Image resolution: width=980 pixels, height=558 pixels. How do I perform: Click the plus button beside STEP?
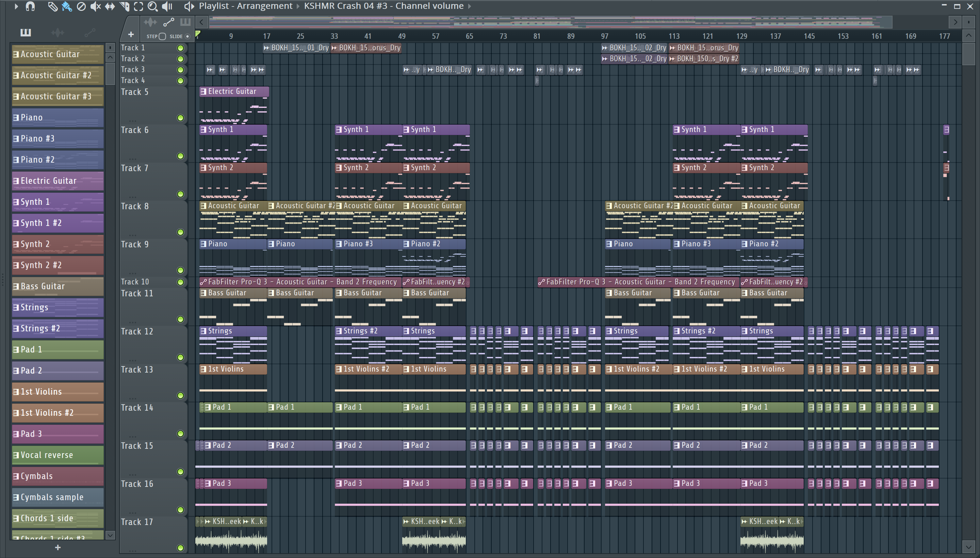131,34
